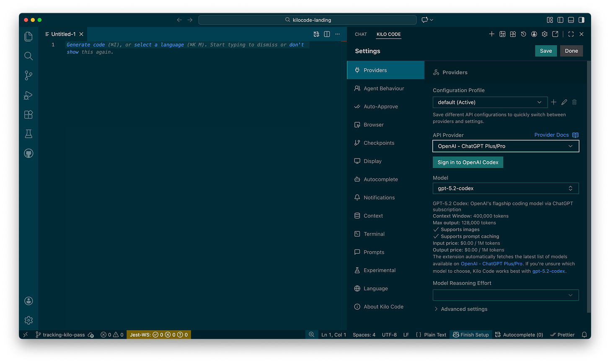Open Customize Layout button in title bar
The image size is (610, 364).
pos(550,20)
